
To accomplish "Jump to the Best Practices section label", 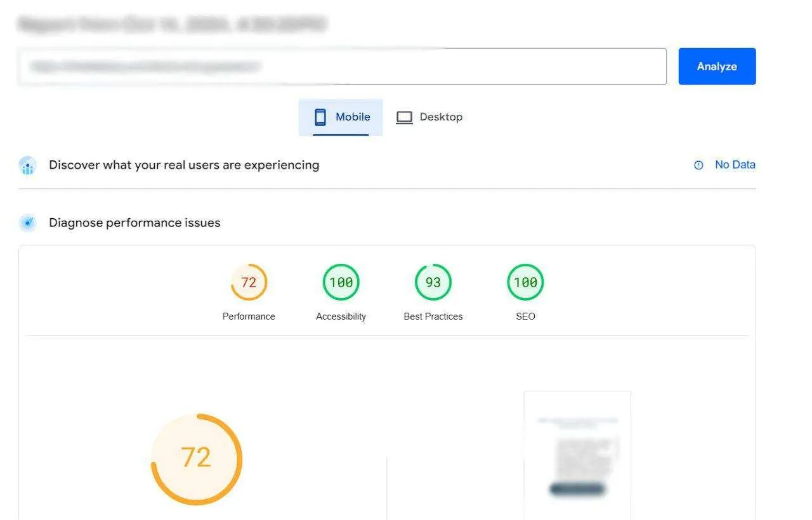I will pos(433,316).
